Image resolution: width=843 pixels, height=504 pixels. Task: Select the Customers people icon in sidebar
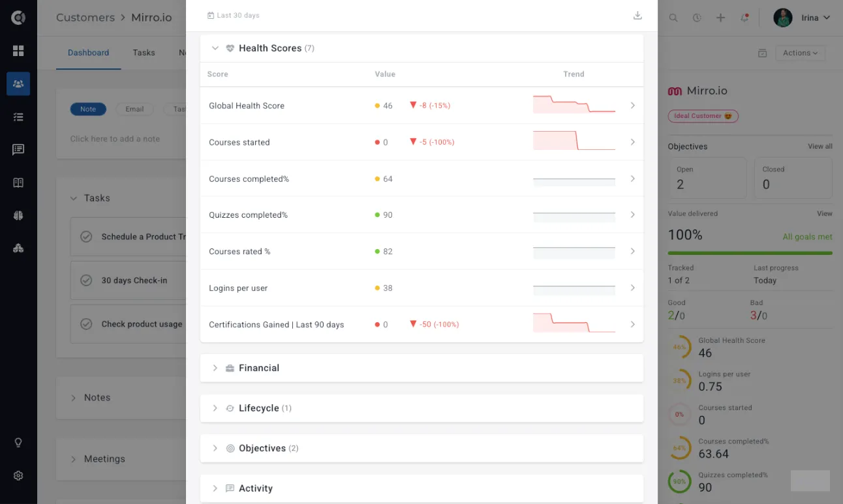(x=18, y=84)
